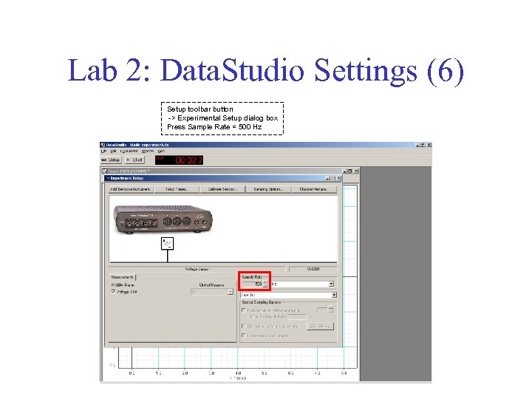Click the Graph window title bar icon
532x399 pixels.
[104, 171]
